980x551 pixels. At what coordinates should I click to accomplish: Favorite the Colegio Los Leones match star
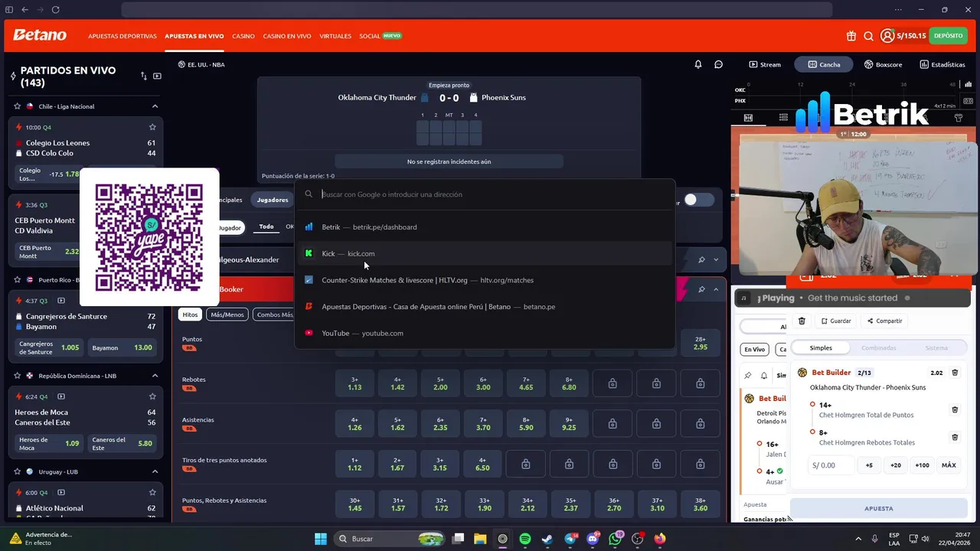[152, 127]
